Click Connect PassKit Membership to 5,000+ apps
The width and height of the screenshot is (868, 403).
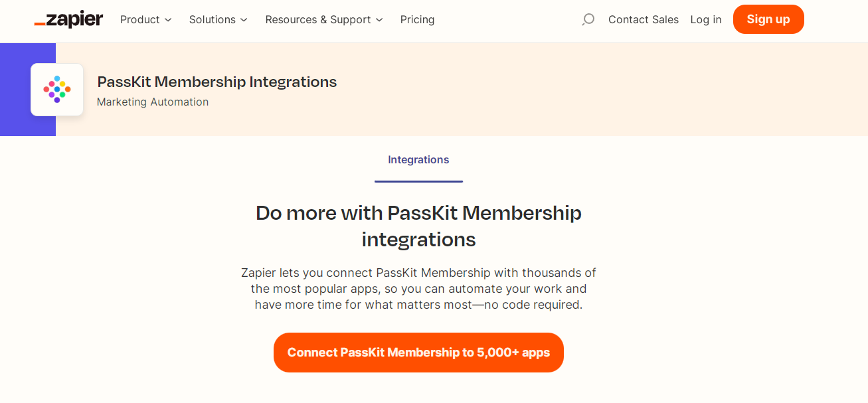[418, 353]
